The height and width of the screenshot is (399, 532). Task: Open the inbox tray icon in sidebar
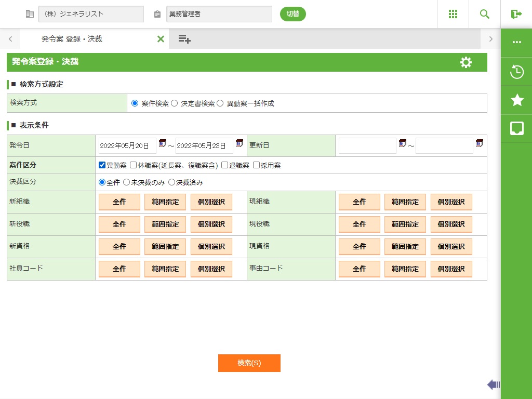(517, 128)
